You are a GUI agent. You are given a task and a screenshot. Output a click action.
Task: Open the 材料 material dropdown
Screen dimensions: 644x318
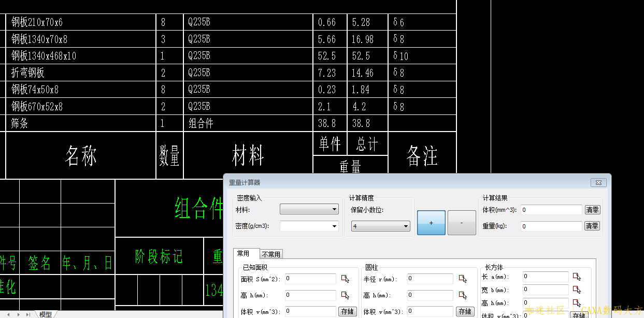click(x=309, y=209)
